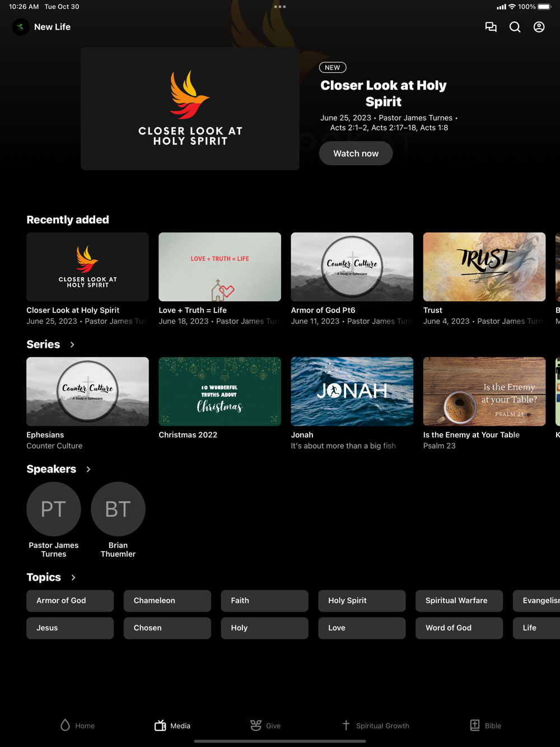Click the 'Christmas 2022' title text

pos(188,435)
